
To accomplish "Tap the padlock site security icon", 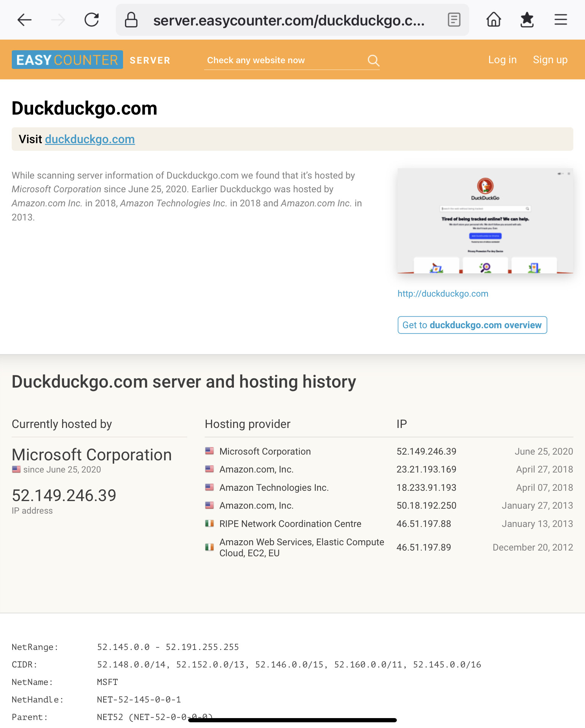I will [131, 20].
